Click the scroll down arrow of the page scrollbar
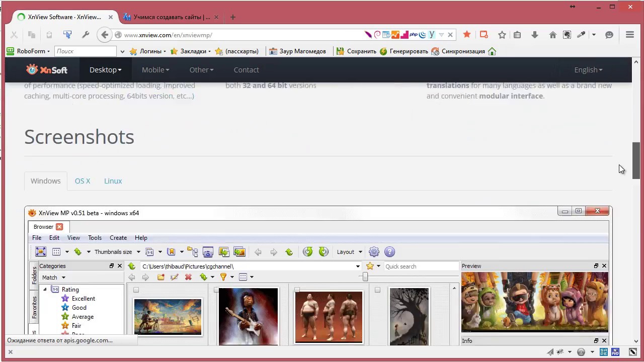 pos(636,341)
